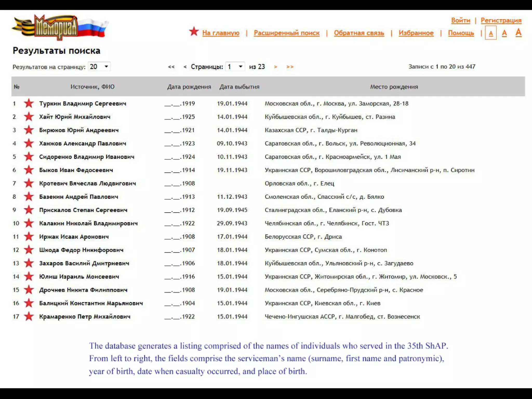
Task: Go to next page with single >
Action: 276,67
